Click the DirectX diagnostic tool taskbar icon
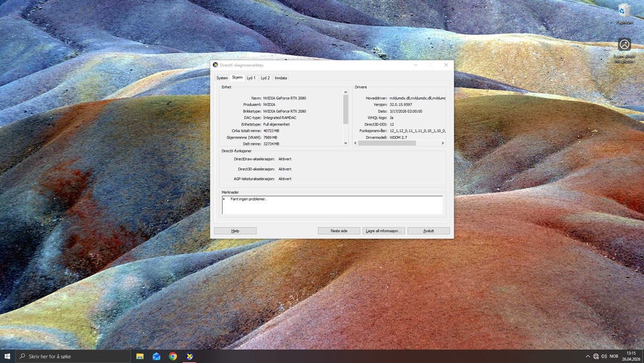The image size is (644, 363). [x=189, y=356]
